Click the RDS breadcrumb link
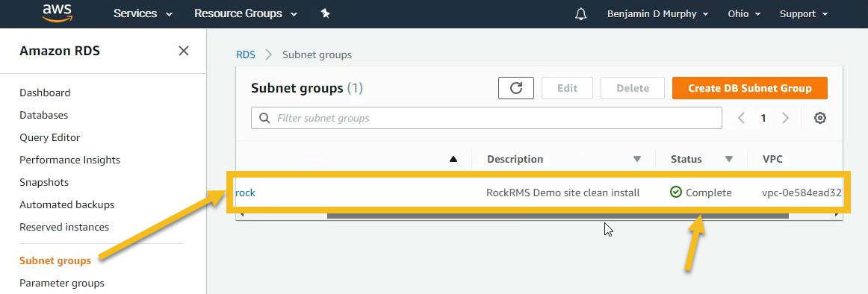Screen dimensions: 868x294 (x=246, y=54)
